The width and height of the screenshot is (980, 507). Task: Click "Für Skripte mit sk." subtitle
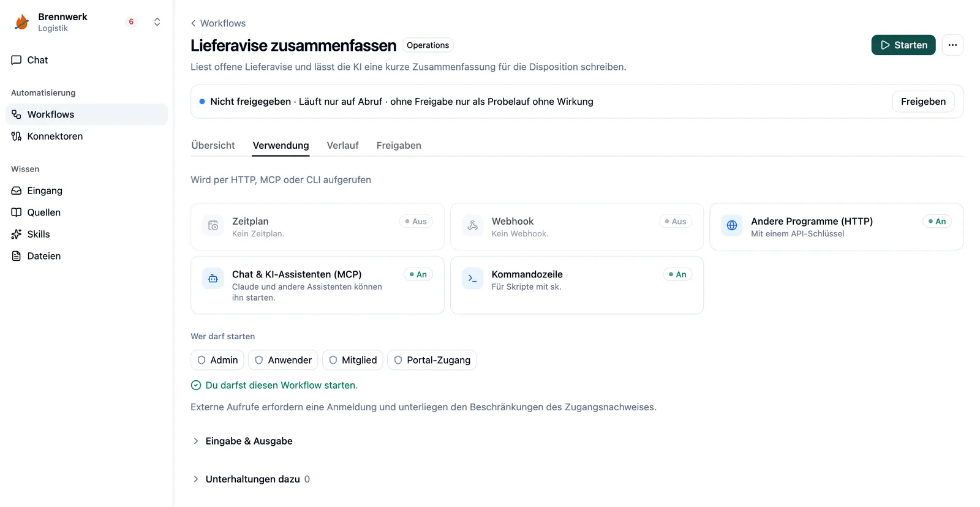(527, 287)
